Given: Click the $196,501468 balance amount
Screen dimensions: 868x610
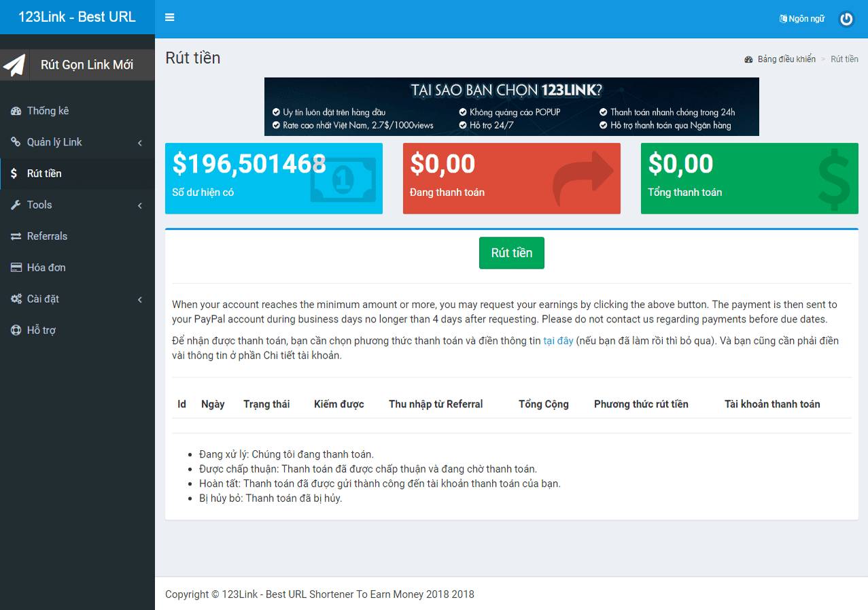Looking at the screenshot, I should click(x=249, y=164).
